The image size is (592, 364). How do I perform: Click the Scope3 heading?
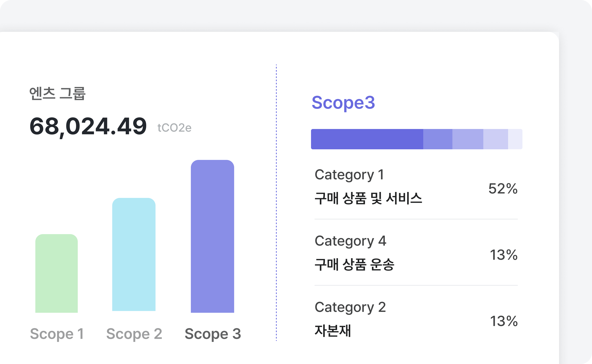click(343, 102)
